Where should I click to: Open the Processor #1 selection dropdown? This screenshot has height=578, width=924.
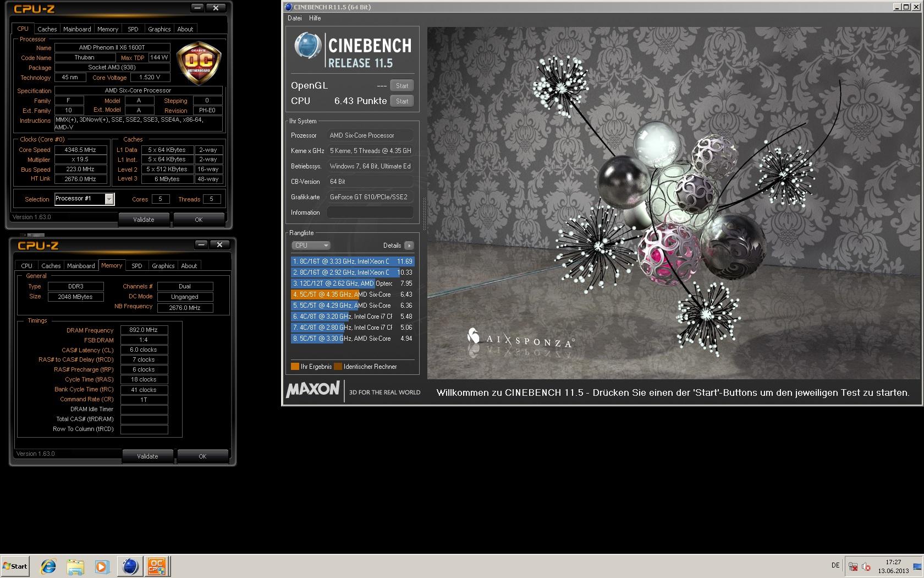tap(84, 199)
